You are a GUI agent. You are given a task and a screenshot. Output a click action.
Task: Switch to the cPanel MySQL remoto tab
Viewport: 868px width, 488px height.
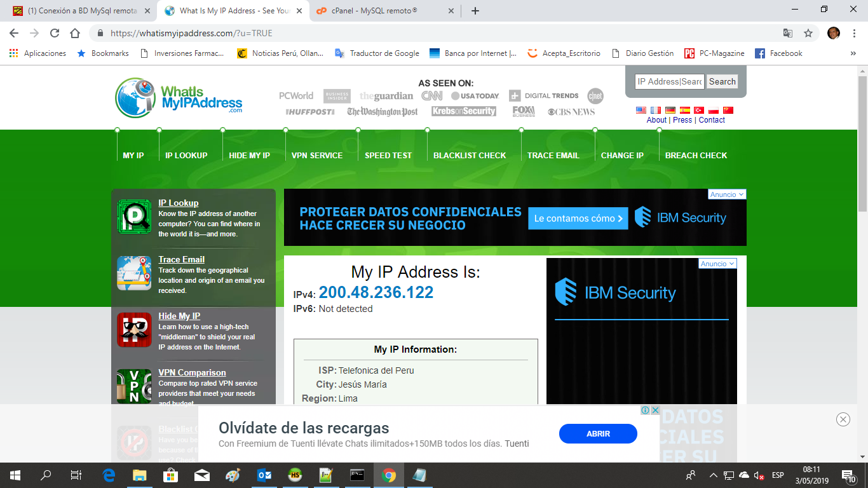click(x=384, y=11)
